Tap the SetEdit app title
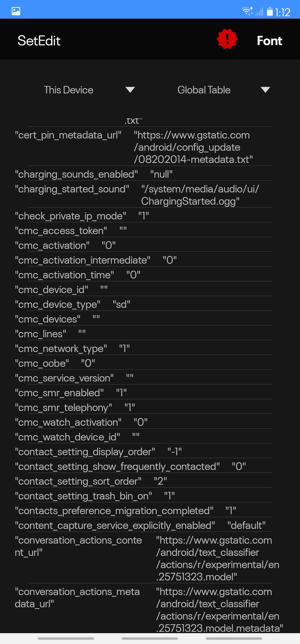Screen dimensions: 300x644 tap(39, 41)
